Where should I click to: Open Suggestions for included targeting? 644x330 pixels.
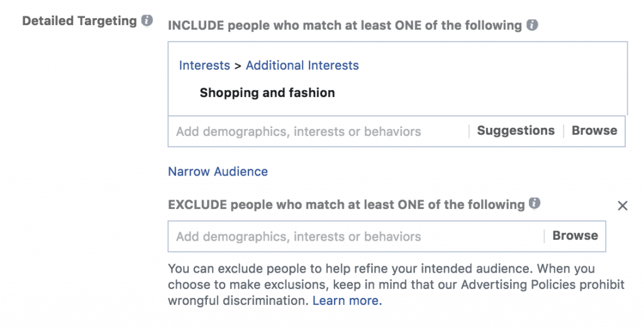[x=516, y=131]
